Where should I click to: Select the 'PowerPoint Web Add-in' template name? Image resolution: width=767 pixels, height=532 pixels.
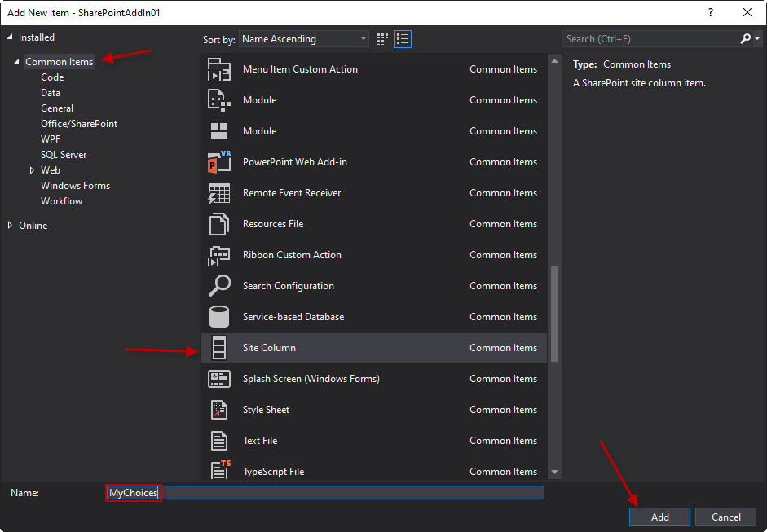coord(295,162)
